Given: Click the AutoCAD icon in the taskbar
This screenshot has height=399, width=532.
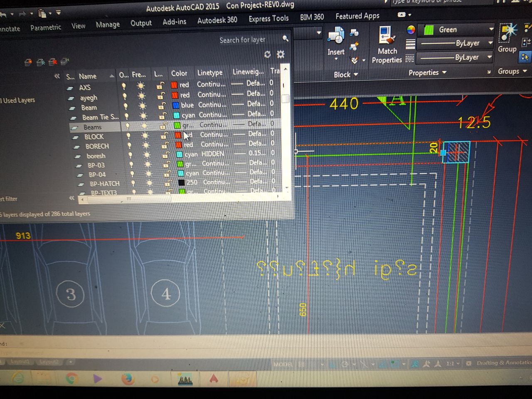Looking at the screenshot, I should [214, 379].
